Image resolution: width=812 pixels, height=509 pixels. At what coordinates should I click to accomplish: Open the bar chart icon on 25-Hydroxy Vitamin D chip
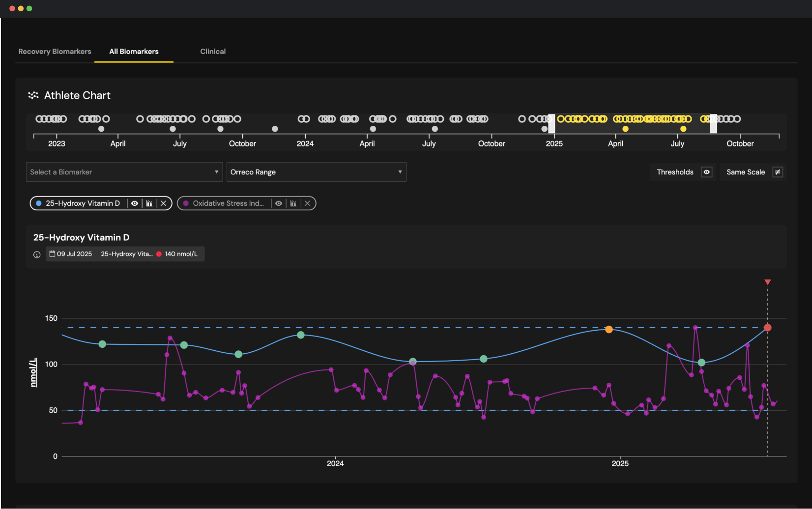click(149, 203)
